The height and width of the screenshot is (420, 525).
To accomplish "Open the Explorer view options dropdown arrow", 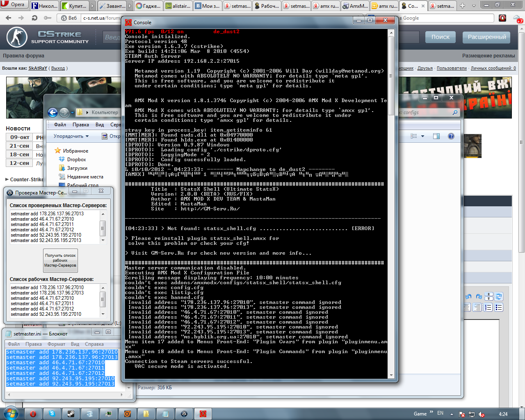I will [x=422, y=136].
